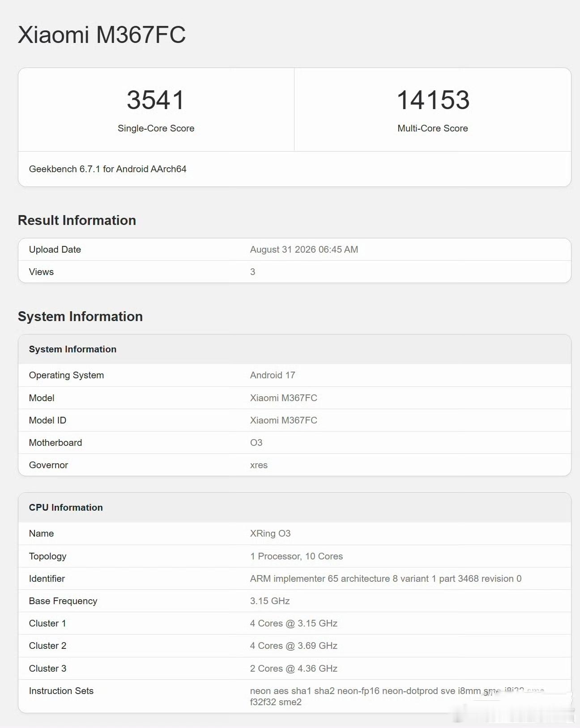Click the 'Motherboard' row label
This screenshot has height=728, width=580.
[55, 443]
